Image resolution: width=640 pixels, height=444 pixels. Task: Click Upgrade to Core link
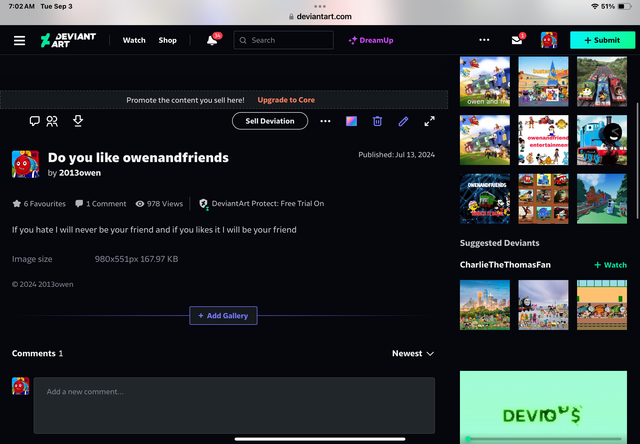pyautogui.click(x=286, y=100)
